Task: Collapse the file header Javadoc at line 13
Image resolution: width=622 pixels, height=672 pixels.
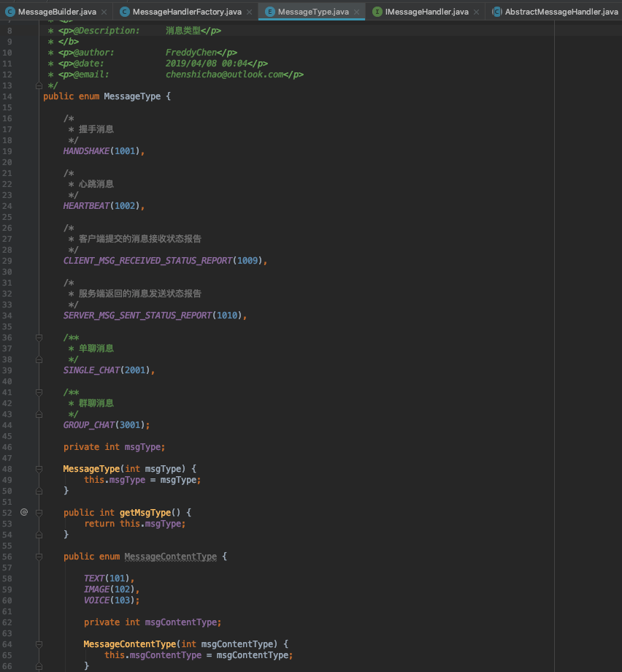Action: point(40,85)
